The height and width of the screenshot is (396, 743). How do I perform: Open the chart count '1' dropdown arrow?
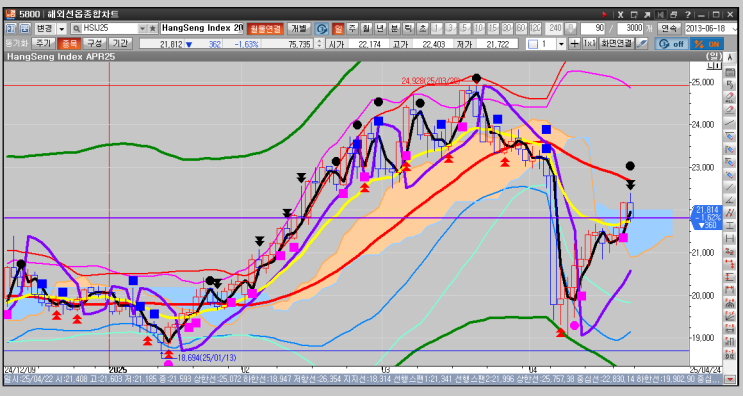(x=562, y=44)
